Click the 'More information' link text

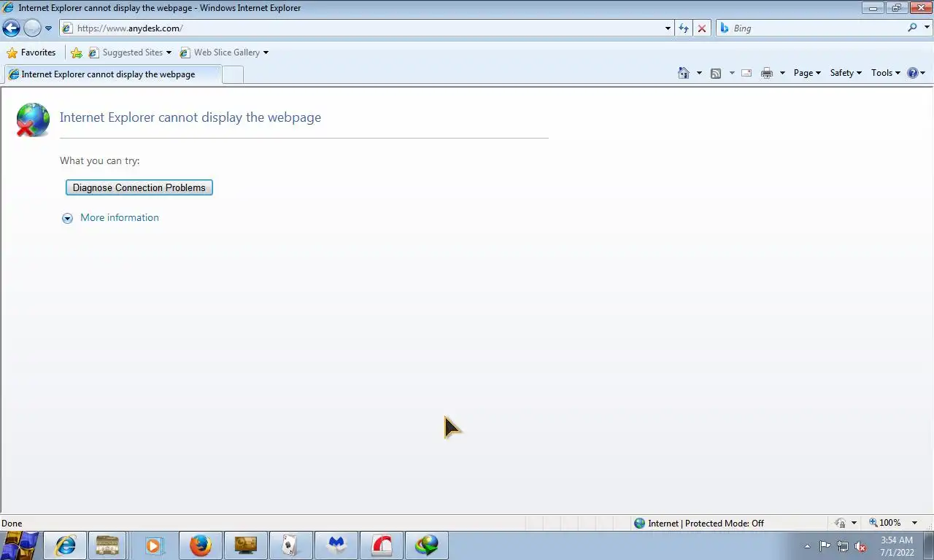pyautogui.click(x=120, y=217)
